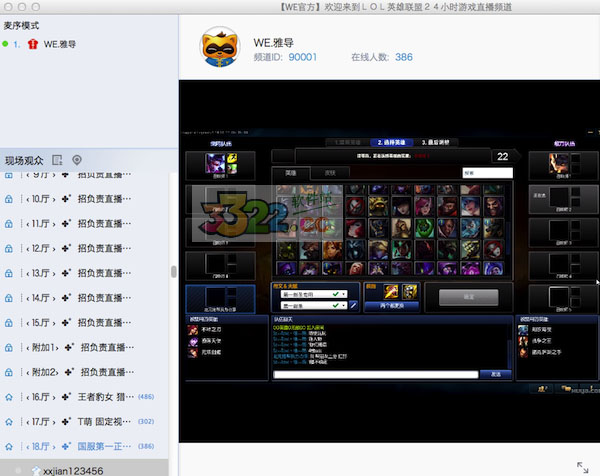The height and width of the screenshot is (476, 600).
Task: Click the online count 386
Action: pyautogui.click(x=404, y=57)
